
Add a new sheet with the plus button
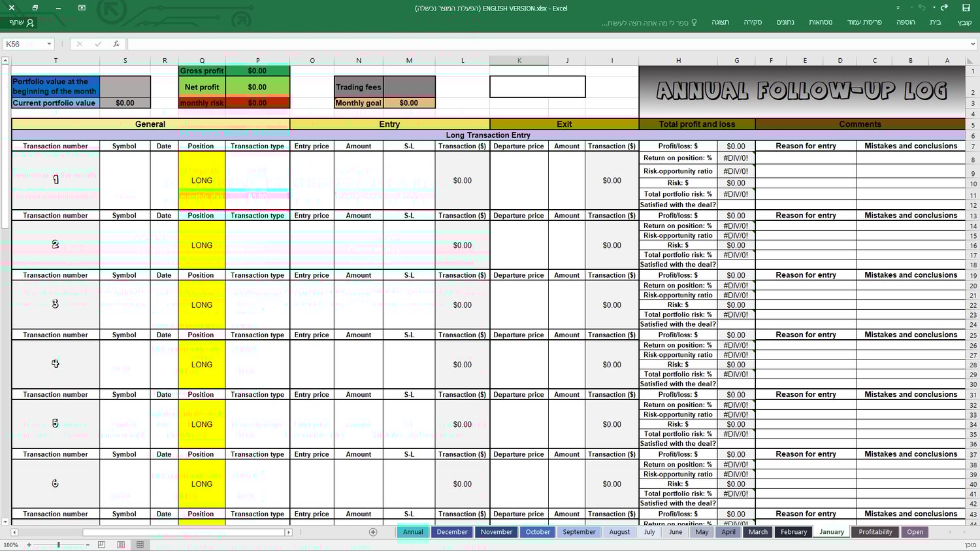click(373, 532)
